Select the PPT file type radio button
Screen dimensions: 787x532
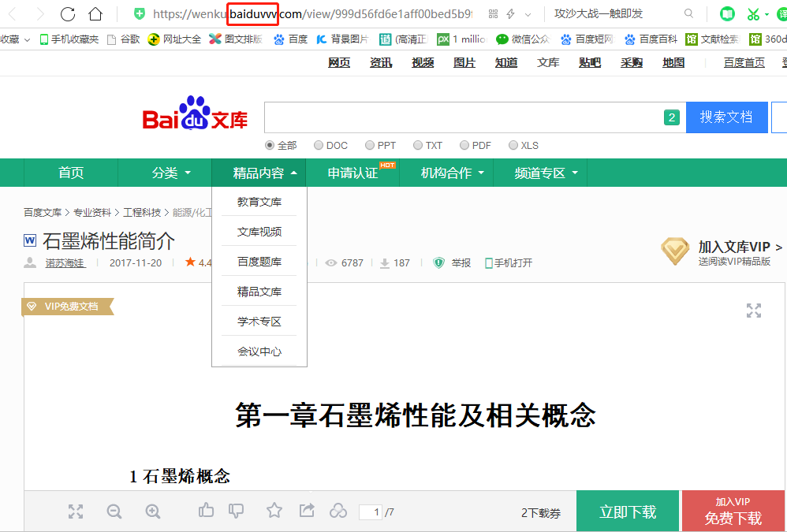(x=369, y=145)
